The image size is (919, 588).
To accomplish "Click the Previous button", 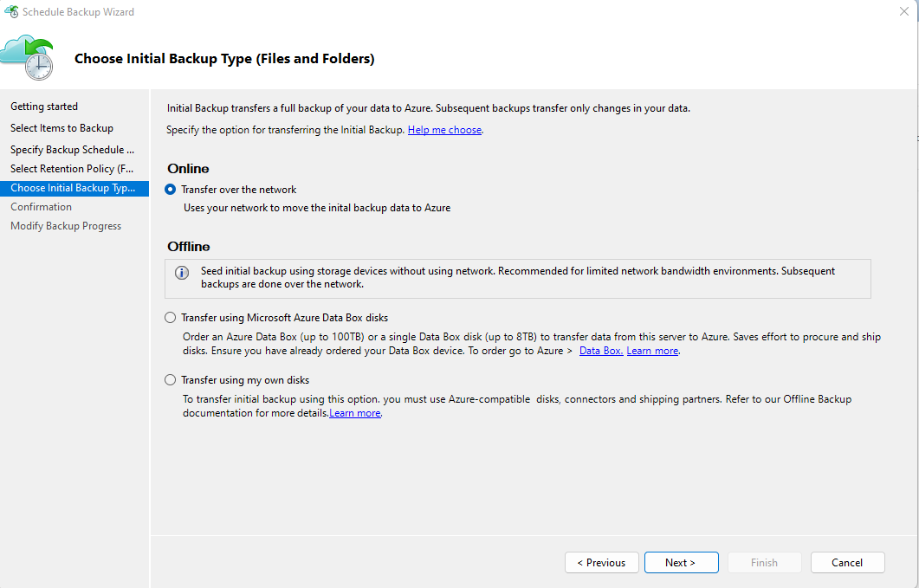I will pyautogui.click(x=601, y=562).
